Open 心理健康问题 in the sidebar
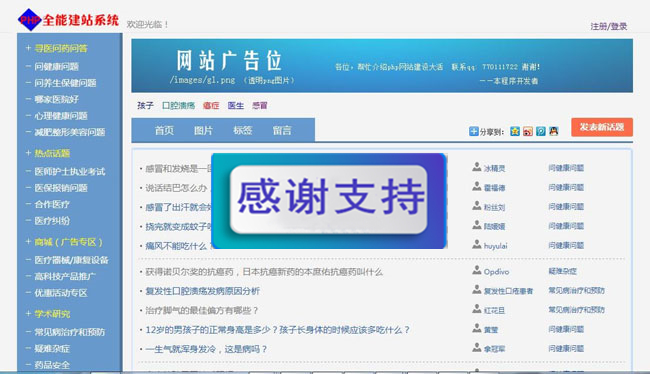This screenshot has width=650, height=374. [61, 116]
